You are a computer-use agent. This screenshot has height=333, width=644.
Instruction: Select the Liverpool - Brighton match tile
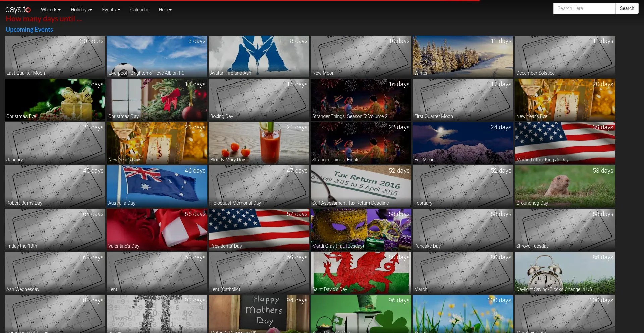pyautogui.click(x=157, y=57)
